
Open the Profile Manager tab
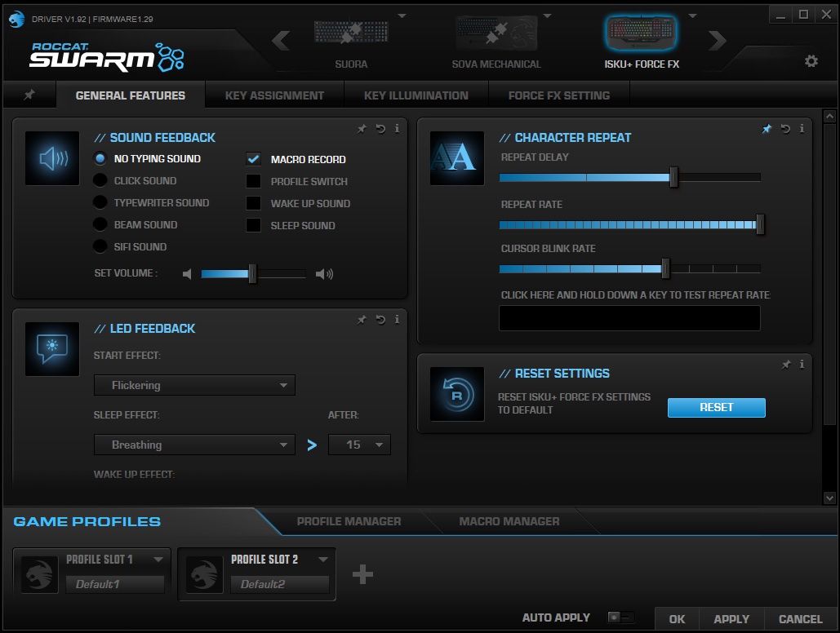coord(349,521)
